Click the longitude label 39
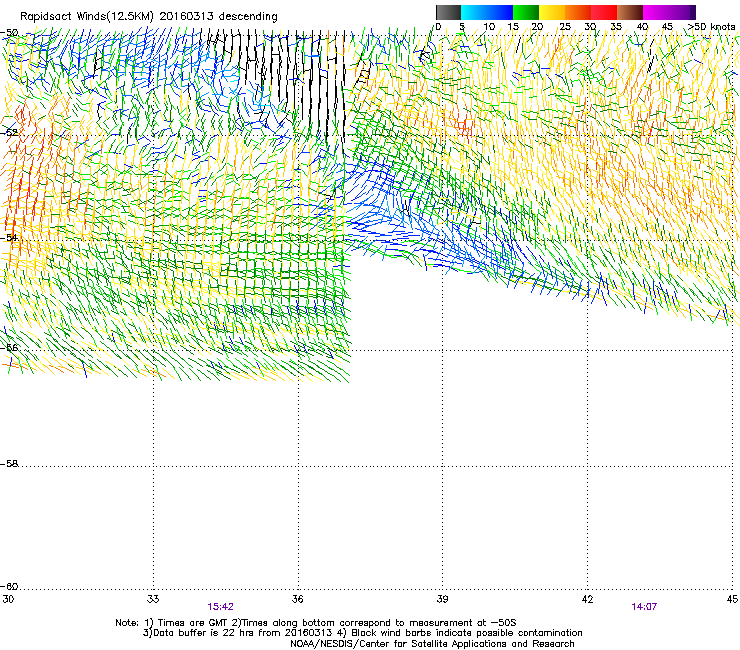The image size is (740, 650). 442,599
